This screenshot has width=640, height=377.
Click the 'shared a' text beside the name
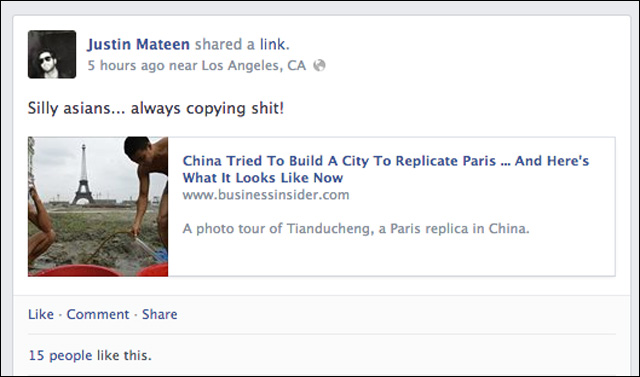tap(225, 44)
